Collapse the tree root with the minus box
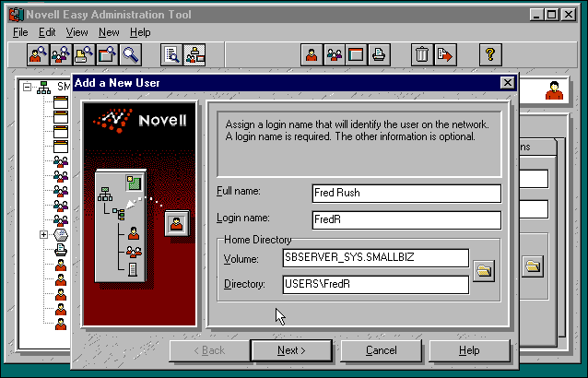Image resolution: width=588 pixels, height=378 pixels. (27, 87)
